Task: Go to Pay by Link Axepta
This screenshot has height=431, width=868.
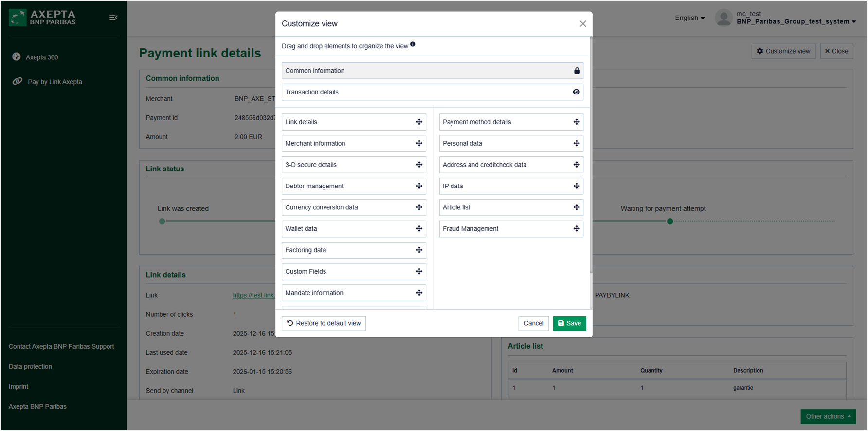Action: [54, 82]
